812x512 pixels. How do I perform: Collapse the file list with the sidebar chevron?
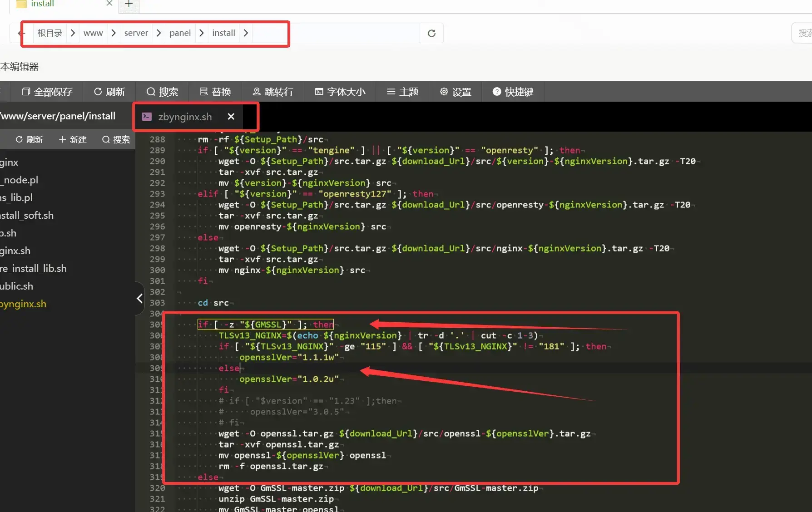point(139,298)
